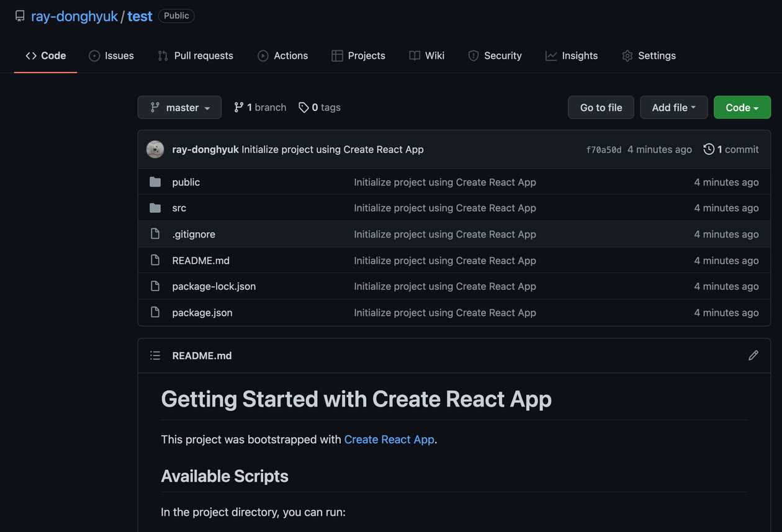Open the public folder
Viewport: 782px width, 532px height.
[x=186, y=182]
